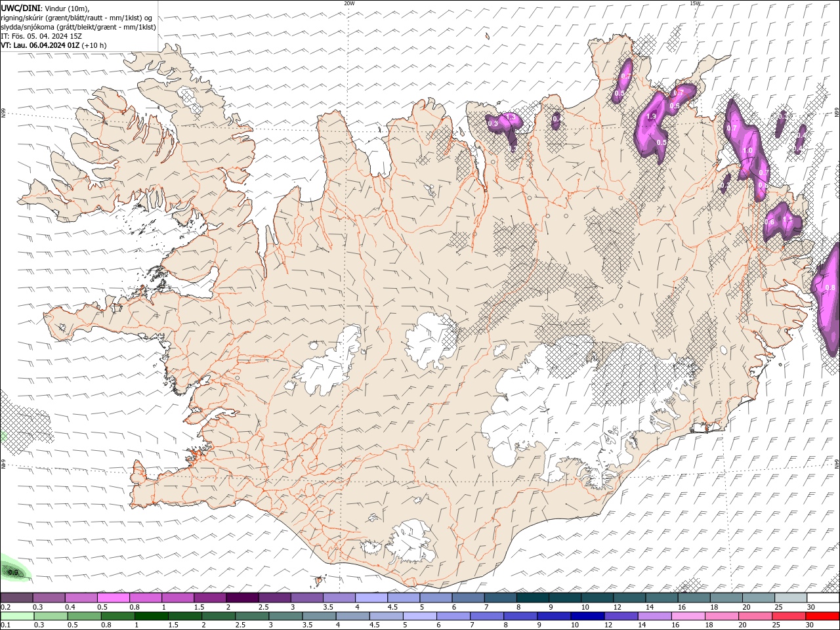Screen dimensions: 840x630
Task: Select the lower-row legend swatch labeled 5
Action: (x=419, y=616)
